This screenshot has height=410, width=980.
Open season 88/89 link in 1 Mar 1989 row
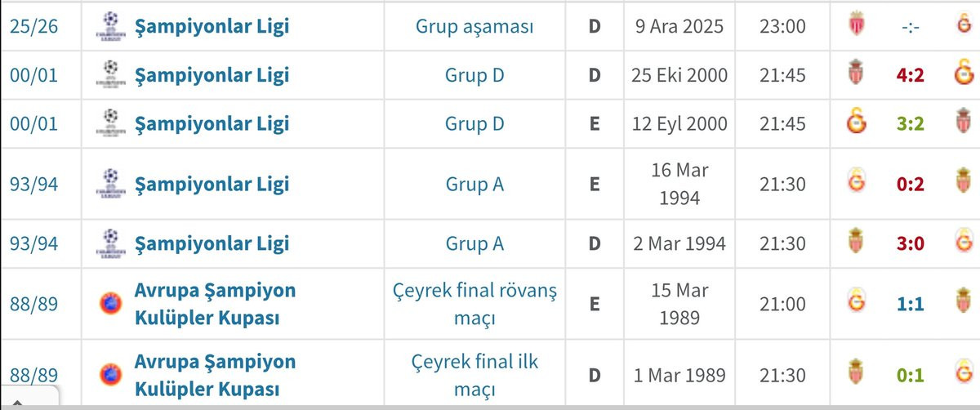pos(33,375)
